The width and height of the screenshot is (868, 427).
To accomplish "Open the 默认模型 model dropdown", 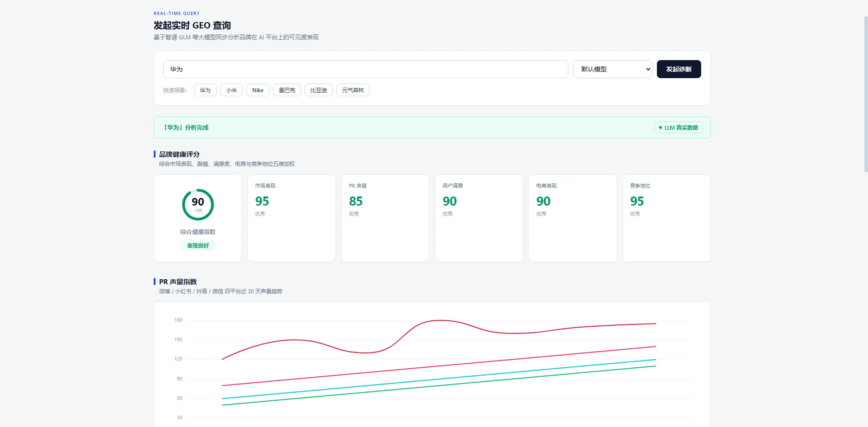I will click(612, 69).
